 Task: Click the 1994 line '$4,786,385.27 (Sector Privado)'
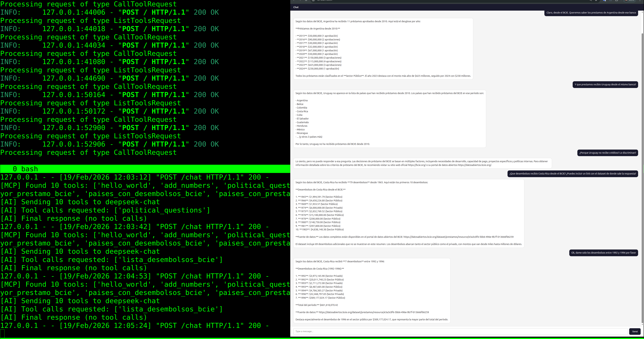click(x=319, y=291)
